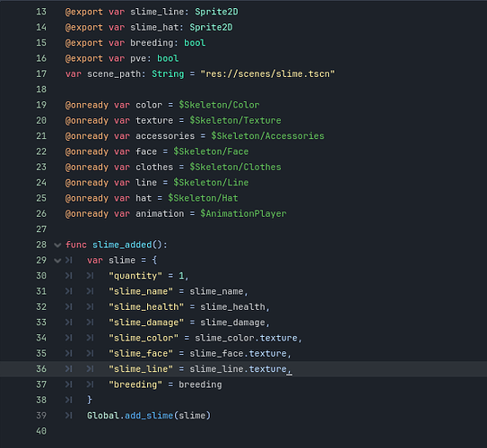Place cursor on the "breeding" key
The width and height of the screenshot is (487, 448).
click(x=135, y=384)
